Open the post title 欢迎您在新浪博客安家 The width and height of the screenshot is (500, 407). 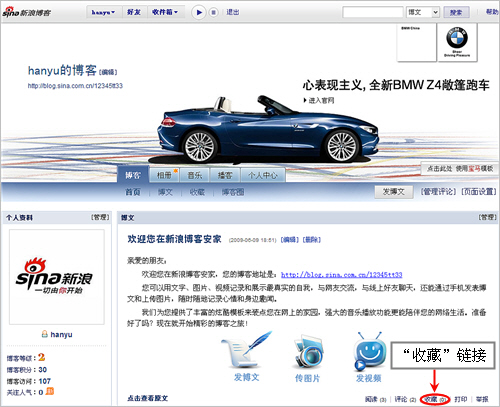[x=174, y=239]
